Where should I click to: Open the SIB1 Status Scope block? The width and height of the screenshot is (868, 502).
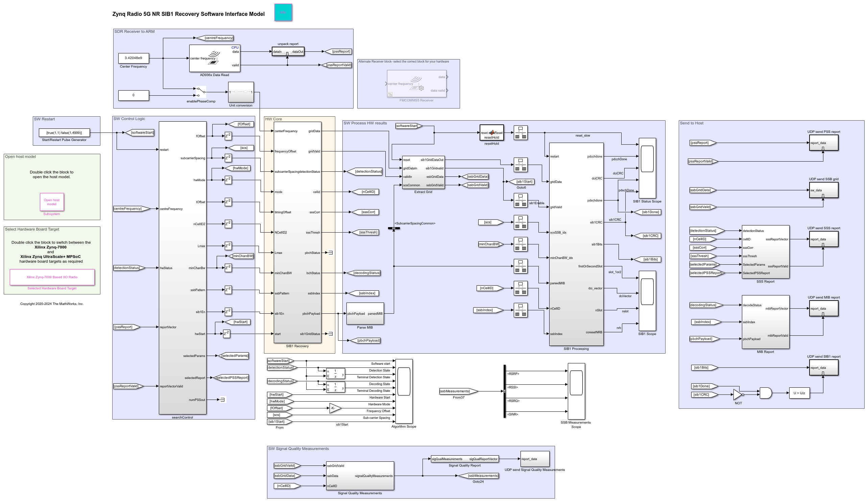(647, 168)
